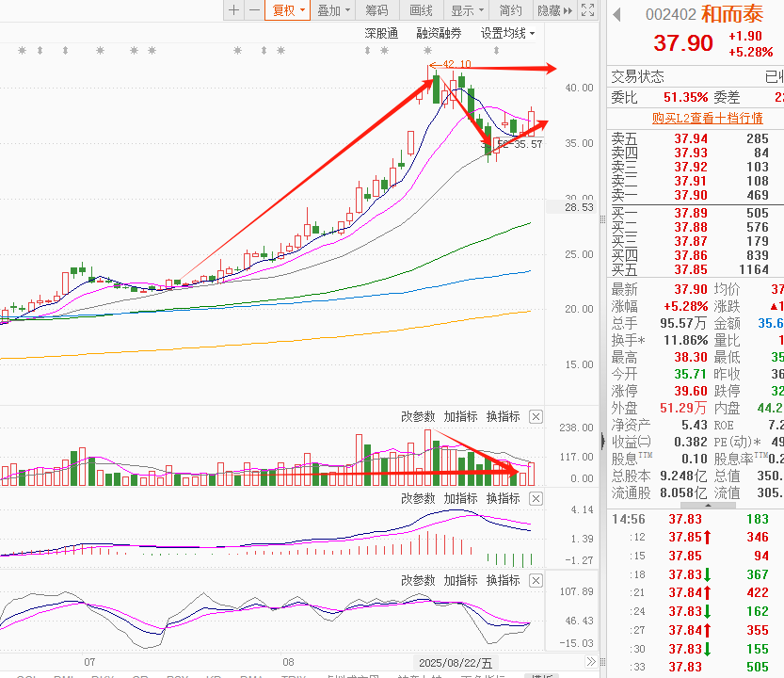Image resolution: width=784 pixels, height=678 pixels.
Task: Click 加指标 in the KDJ panel
Action: 460,580
